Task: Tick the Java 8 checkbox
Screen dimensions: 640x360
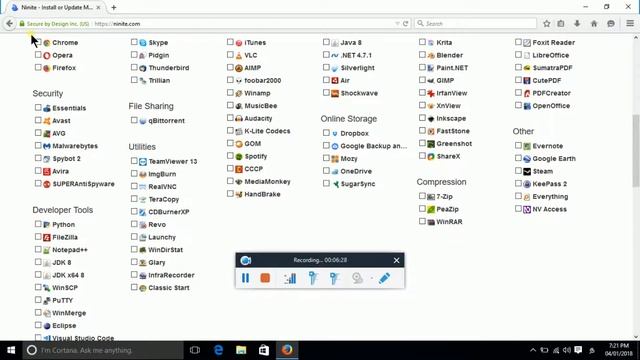Action: [326, 42]
